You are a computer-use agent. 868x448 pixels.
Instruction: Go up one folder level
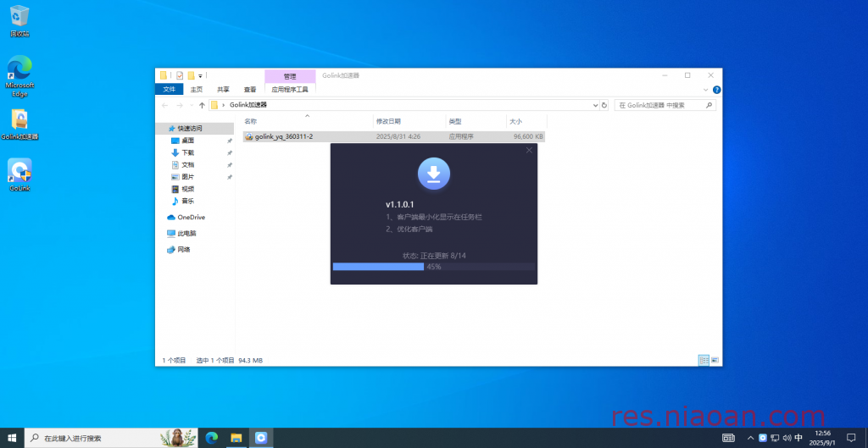[202, 105]
